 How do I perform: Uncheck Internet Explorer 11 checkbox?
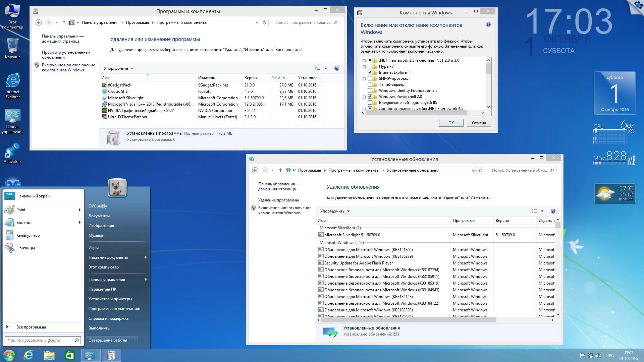pyautogui.click(x=370, y=72)
